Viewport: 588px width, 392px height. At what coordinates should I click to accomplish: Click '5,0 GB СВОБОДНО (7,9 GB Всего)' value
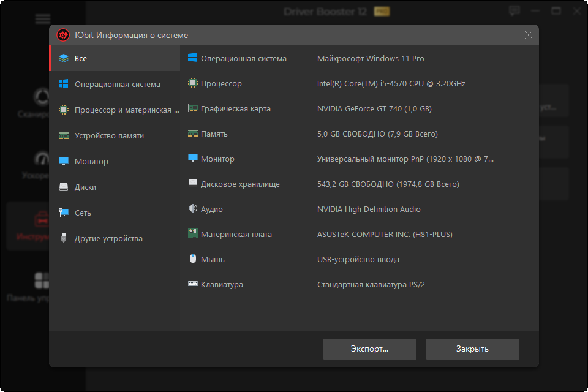[377, 134]
